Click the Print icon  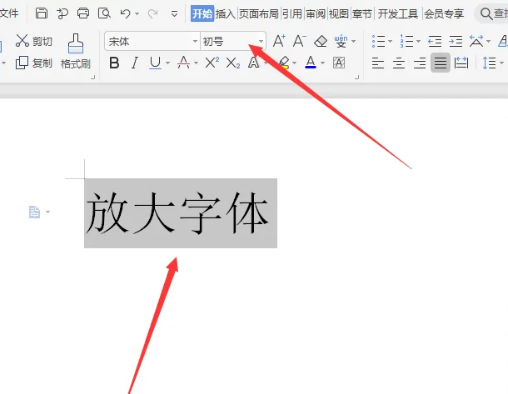pos(83,13)
